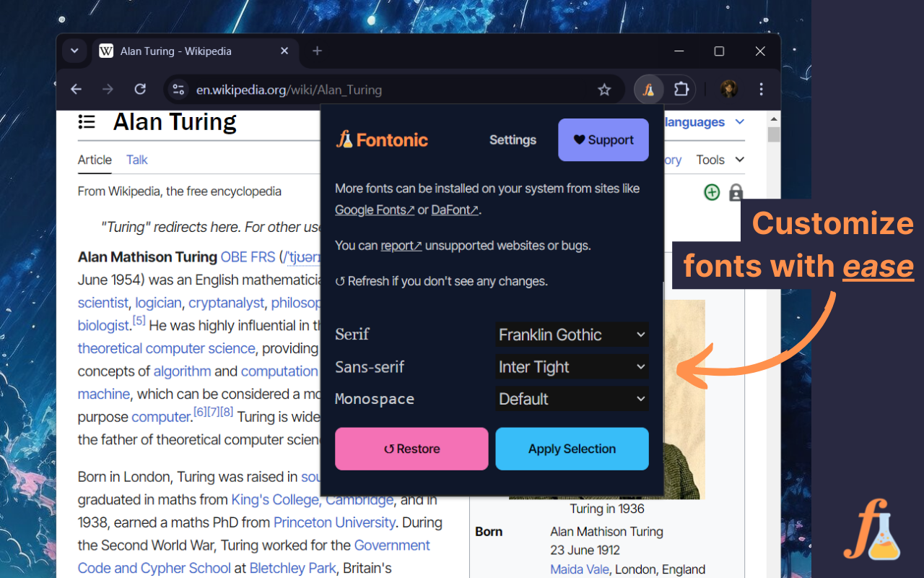Expand the languages dropdown on Wikipedia
The image size is (924, 578).
(704, 122)
